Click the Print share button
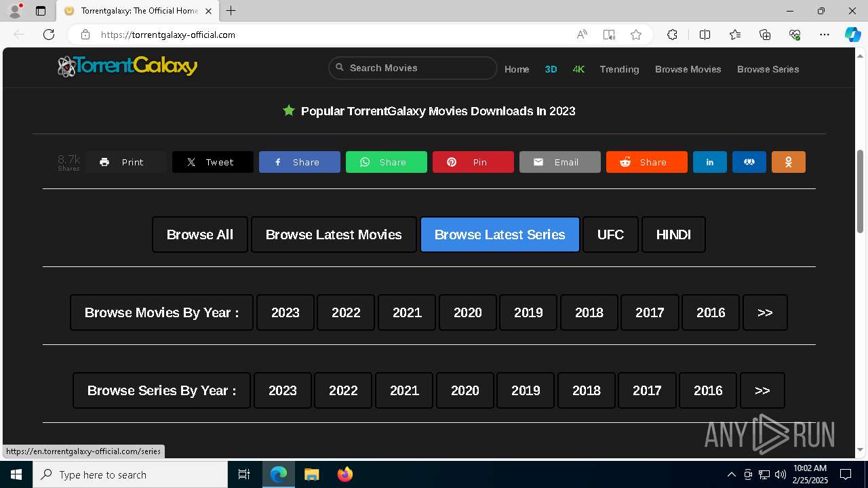This screenshot has width=868, height=488. coord(126,162)
